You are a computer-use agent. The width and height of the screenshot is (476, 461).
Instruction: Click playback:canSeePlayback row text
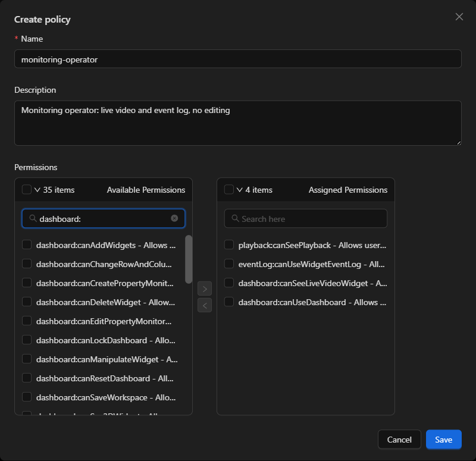coord(312,245)
